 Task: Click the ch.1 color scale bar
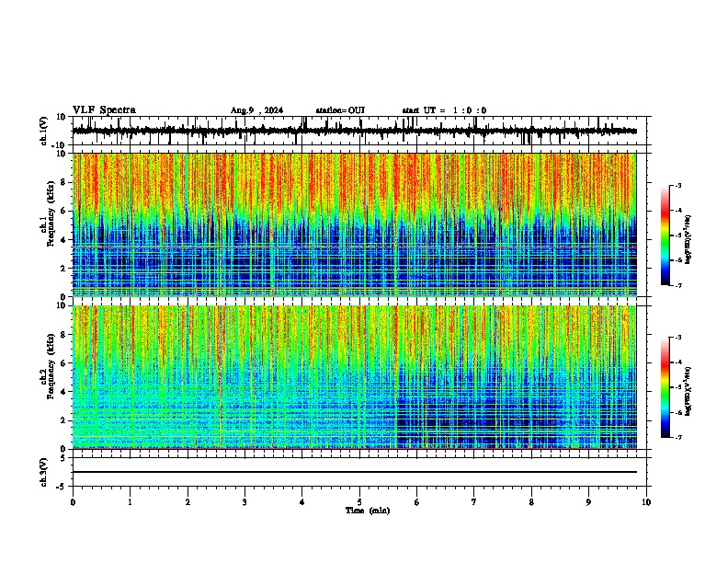(665, 236)
